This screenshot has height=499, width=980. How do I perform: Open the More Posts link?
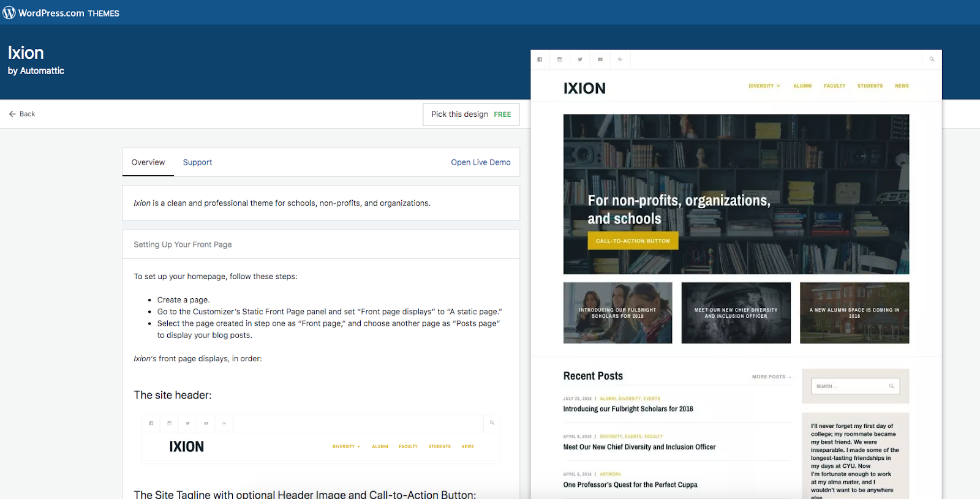(x=772, y=377)
